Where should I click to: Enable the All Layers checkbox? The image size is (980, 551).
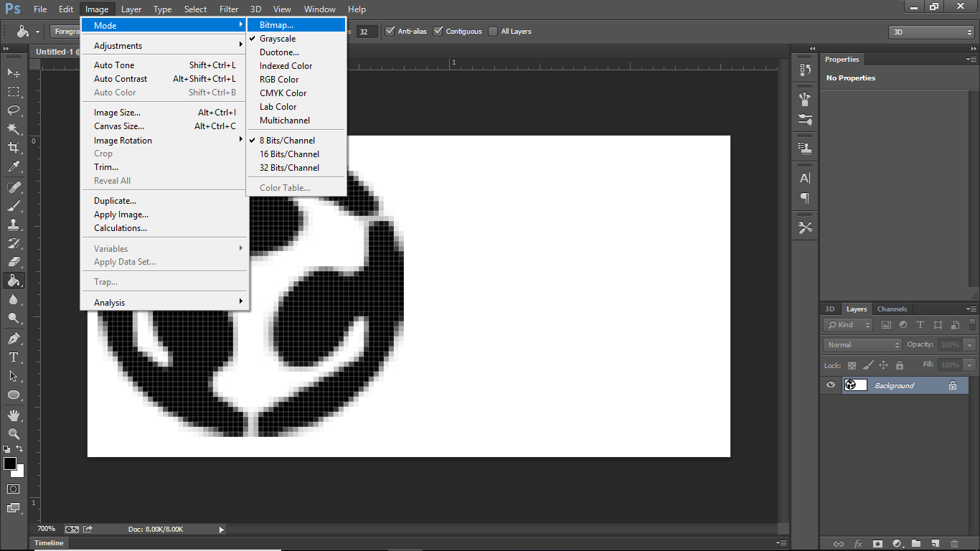click(493, 32)
